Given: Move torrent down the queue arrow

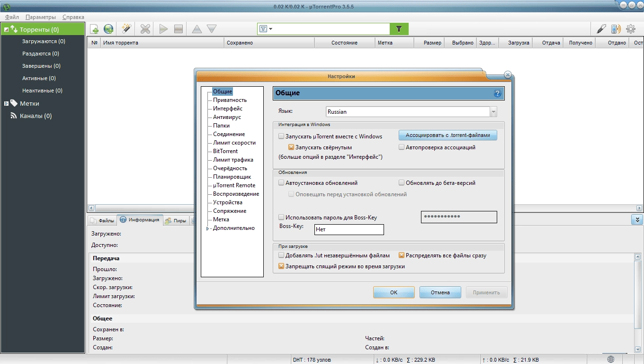Looking at the screenshot, I should tap(212, 29).
